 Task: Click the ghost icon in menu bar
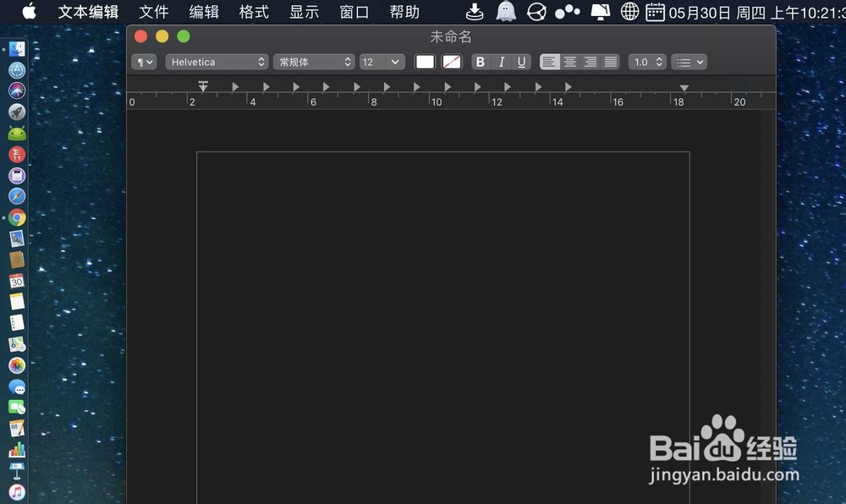pos(506,11)
